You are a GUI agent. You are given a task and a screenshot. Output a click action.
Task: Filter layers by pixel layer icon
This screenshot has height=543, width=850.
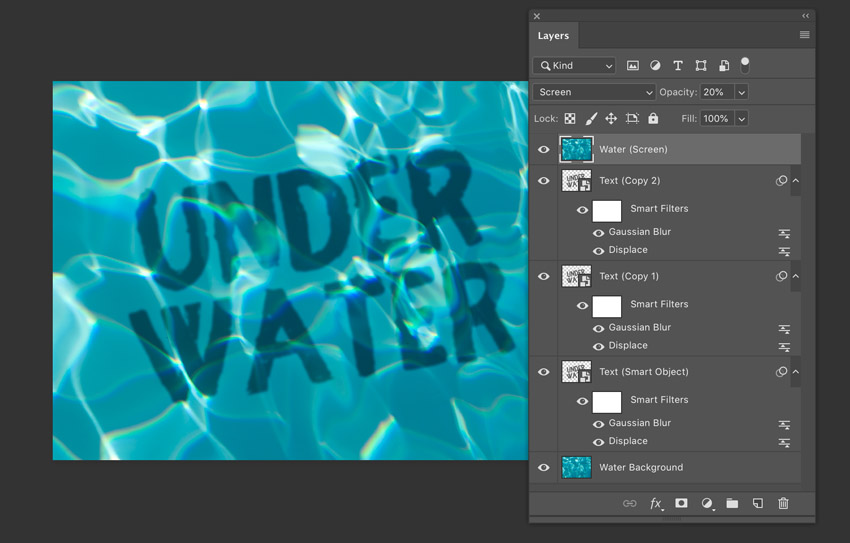[633, 66]
